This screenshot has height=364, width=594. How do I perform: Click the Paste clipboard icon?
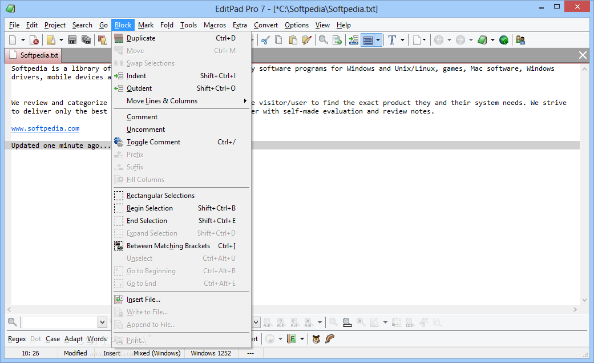point(293,40)
